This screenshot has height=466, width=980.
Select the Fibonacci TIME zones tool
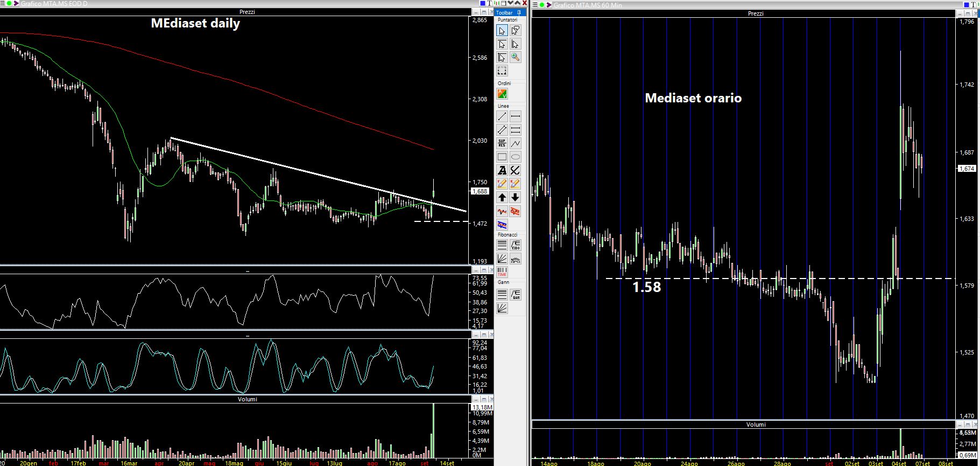coord(502,272)
